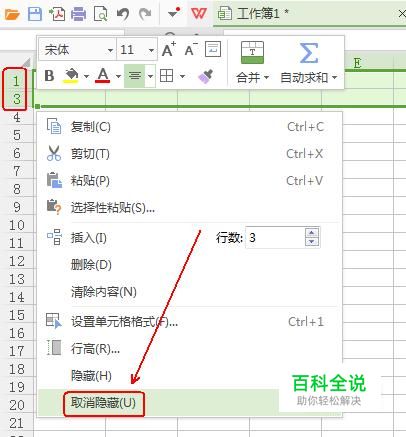
Task: Choose 清除内容(N) from the context menu
Action: 190,292
